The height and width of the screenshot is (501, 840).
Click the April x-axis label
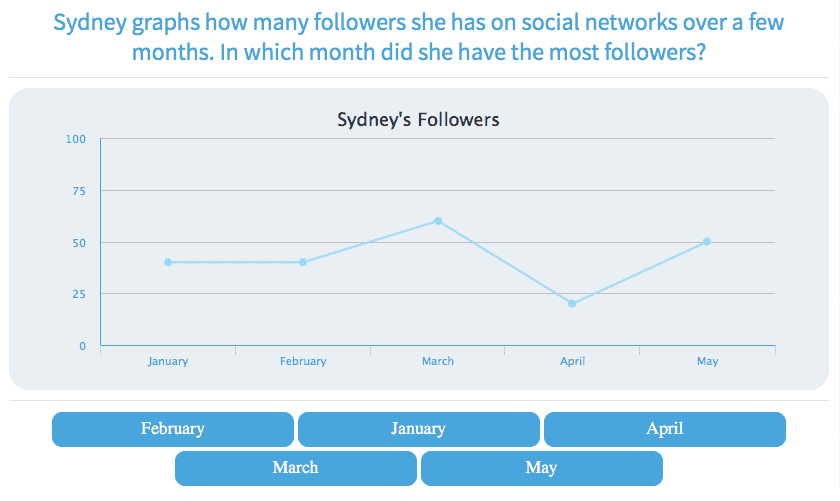pyautogui.click(x=572, y=361)
